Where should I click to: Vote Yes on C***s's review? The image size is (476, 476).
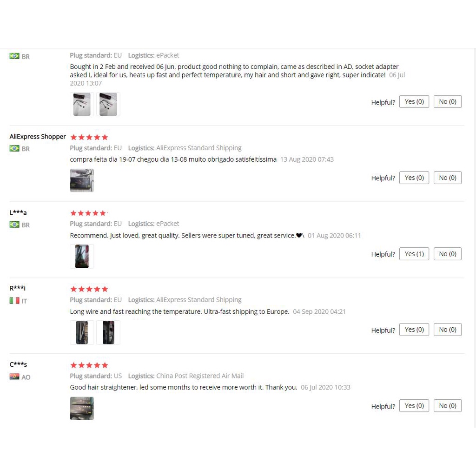pos(414,405)
